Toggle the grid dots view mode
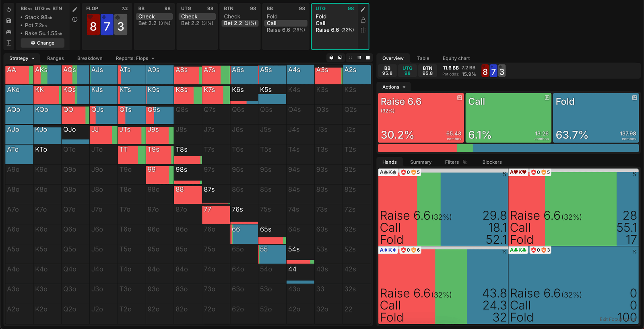 point(359,58)
